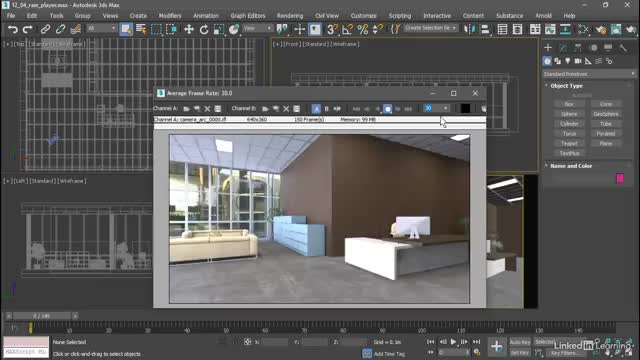Play the animation in the timeline controls
Viewport: 640px width, 360px height.
click(x=453, y=342)
